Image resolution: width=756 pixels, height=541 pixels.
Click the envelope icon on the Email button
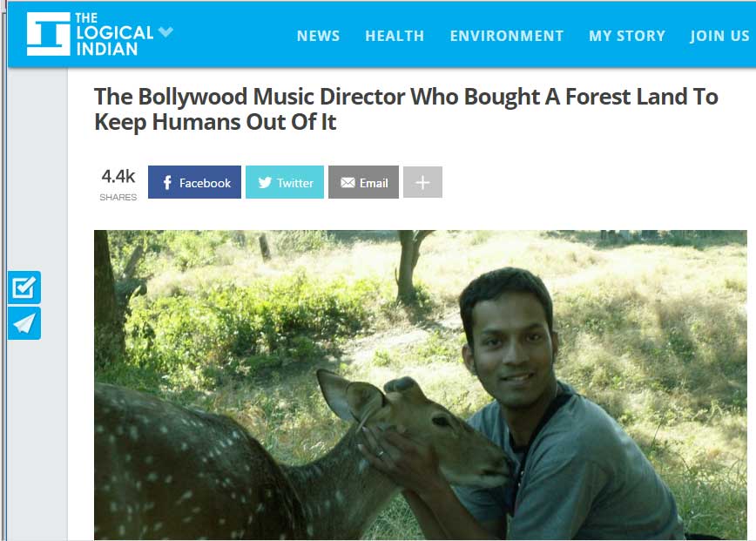[x=348, y=183]
